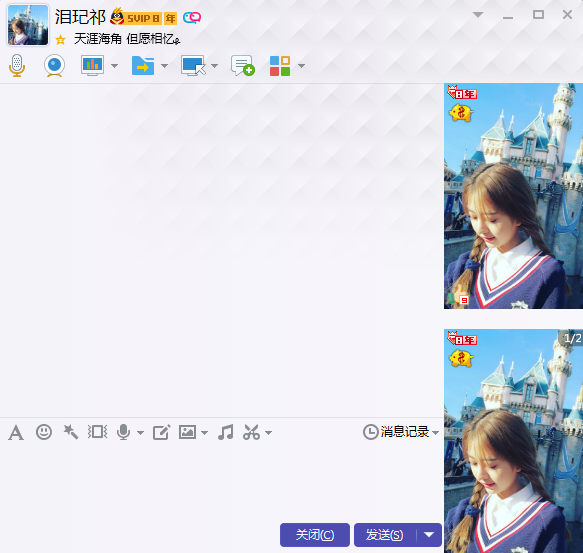
Task: Click the 年 annual member badge
Action: click(170, 18)
